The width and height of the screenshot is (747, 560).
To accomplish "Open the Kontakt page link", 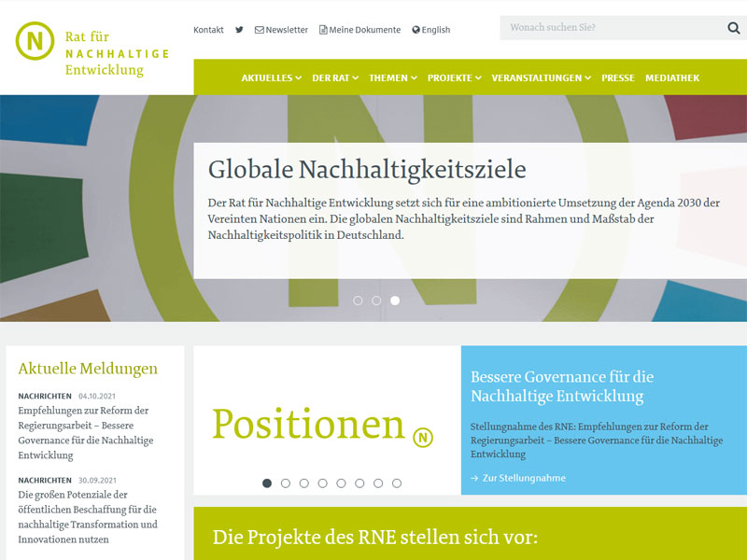I will click(x=207, y=29).
